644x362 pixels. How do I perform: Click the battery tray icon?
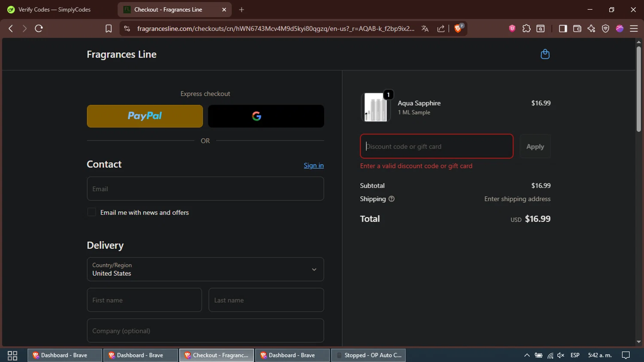pos(538,355)
